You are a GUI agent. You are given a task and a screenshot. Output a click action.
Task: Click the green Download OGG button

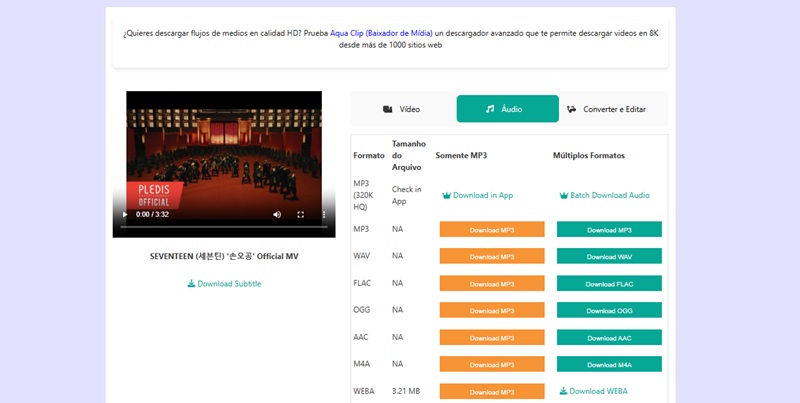(609, 311)
